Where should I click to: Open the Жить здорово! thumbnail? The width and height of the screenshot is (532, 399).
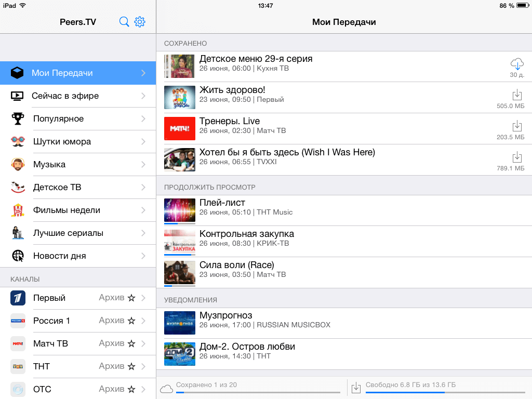180,97
